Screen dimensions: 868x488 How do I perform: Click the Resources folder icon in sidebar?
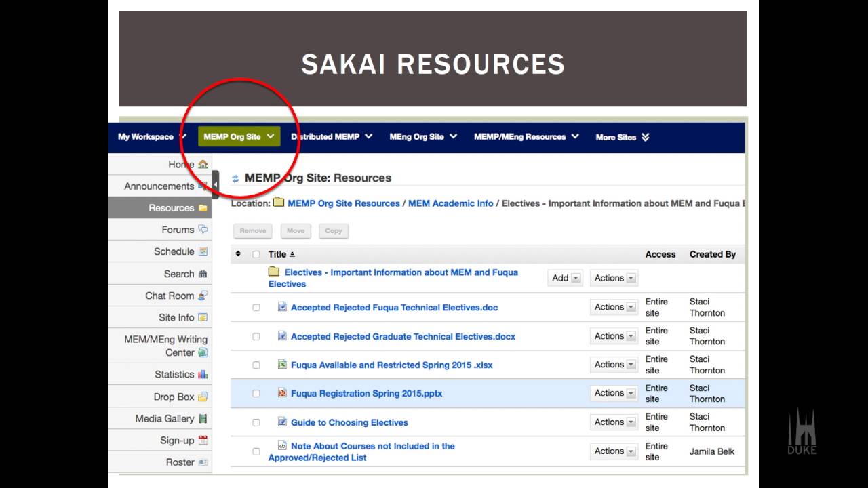click(203, 208)
